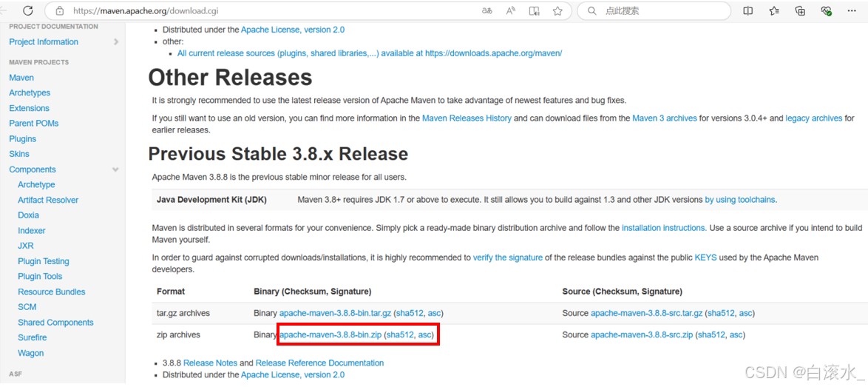Image resolution: width=868 pixels, height=387 pixels.
Task: Open sha512 for src.tar.gz source
Action: pyautogui.click(x=722, y=313)
